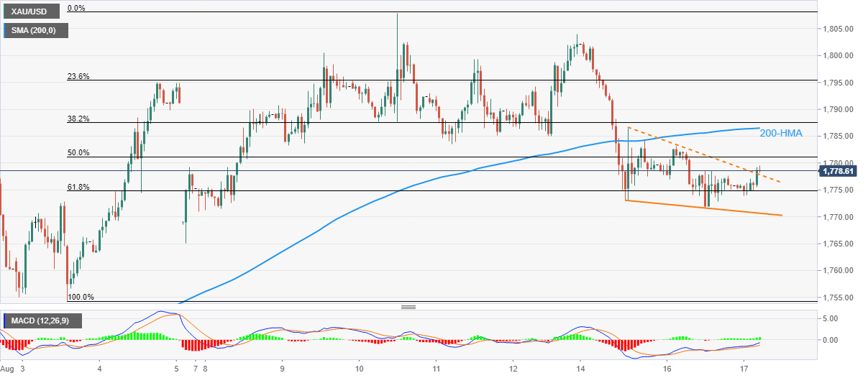Viewport: 868px width, 378px height.
Task: Click the 1,790.00 price axis label
Action: click(837, 109)
